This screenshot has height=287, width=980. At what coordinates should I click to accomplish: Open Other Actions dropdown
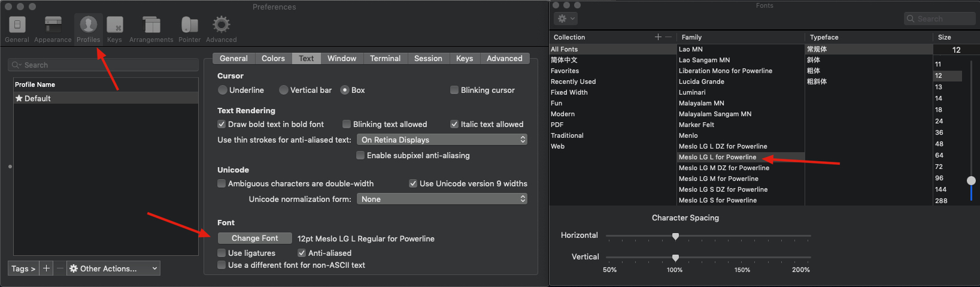pos(113,268)
